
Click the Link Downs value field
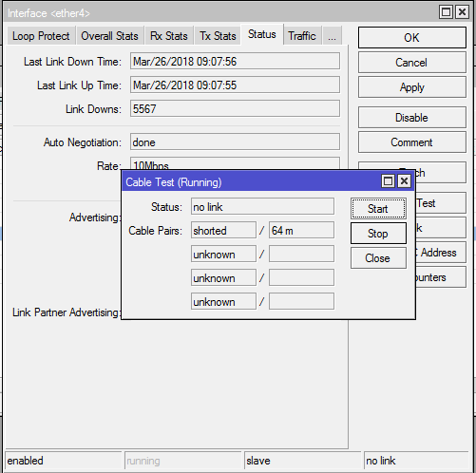click(x=235, y=109)
